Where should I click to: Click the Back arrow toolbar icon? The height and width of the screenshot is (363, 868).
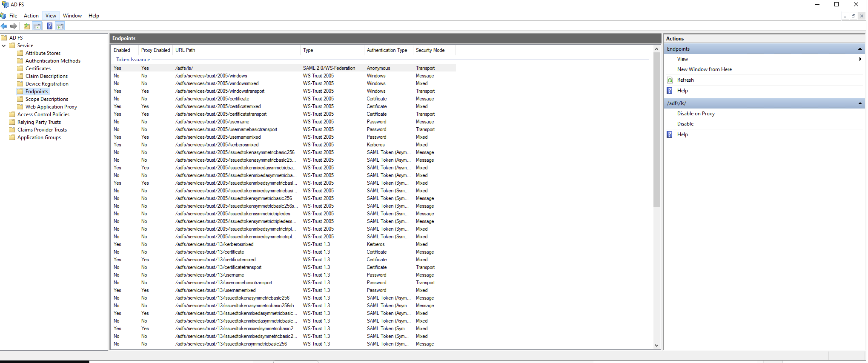point(4,26)
